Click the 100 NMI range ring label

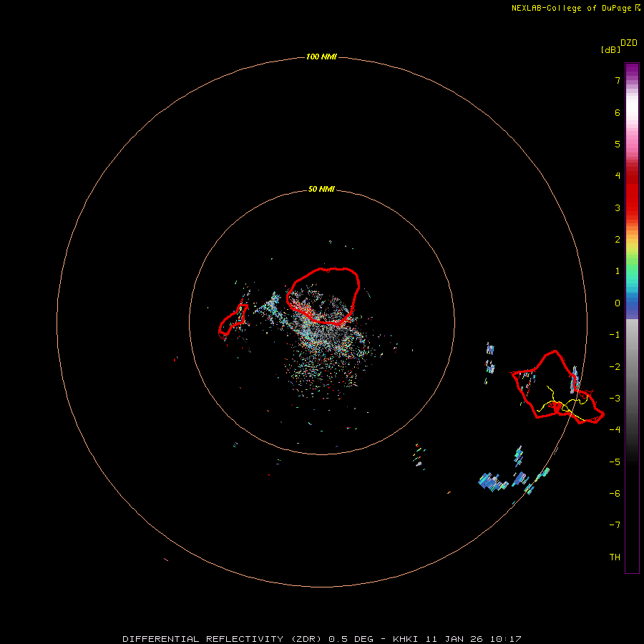coord(321,57)
